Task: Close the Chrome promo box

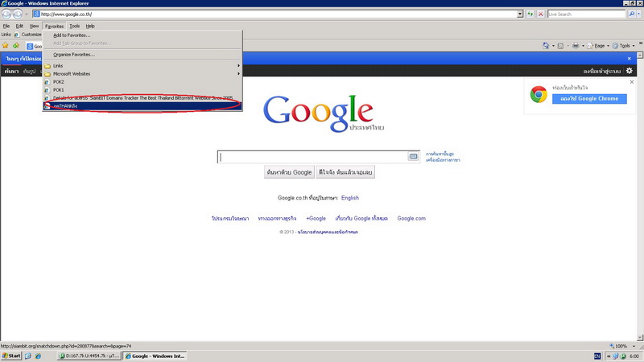Action: click(632, 82)
